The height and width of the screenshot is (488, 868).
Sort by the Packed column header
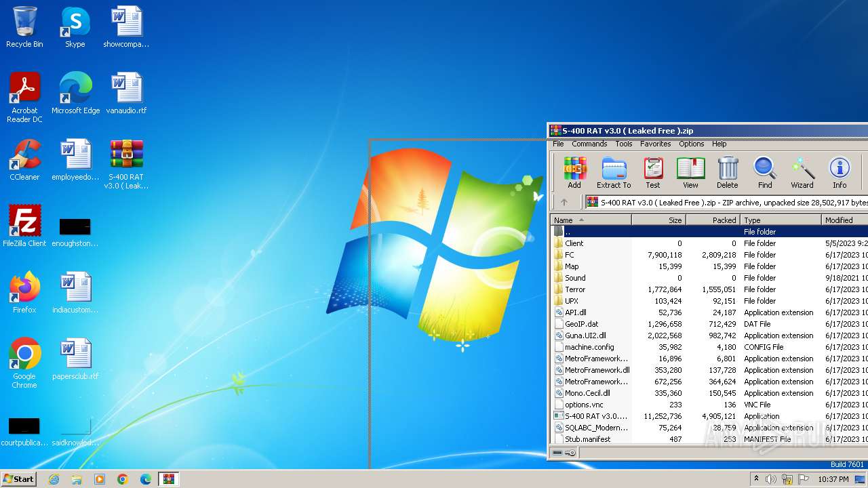(713, 220)
